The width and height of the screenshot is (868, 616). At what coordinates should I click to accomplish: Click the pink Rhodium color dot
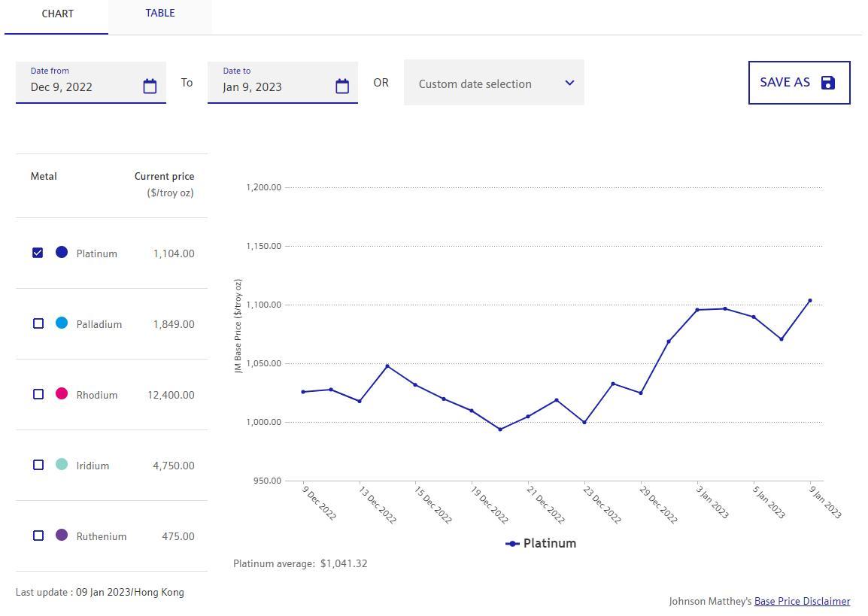point(62,393)
